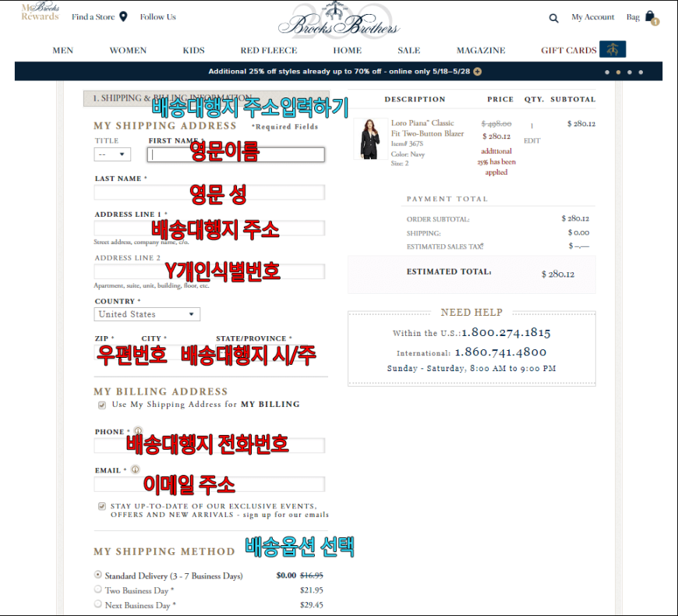This screenshot has height=616, width=678.
Task: Open the WOMEN menu
Action: 128,51
